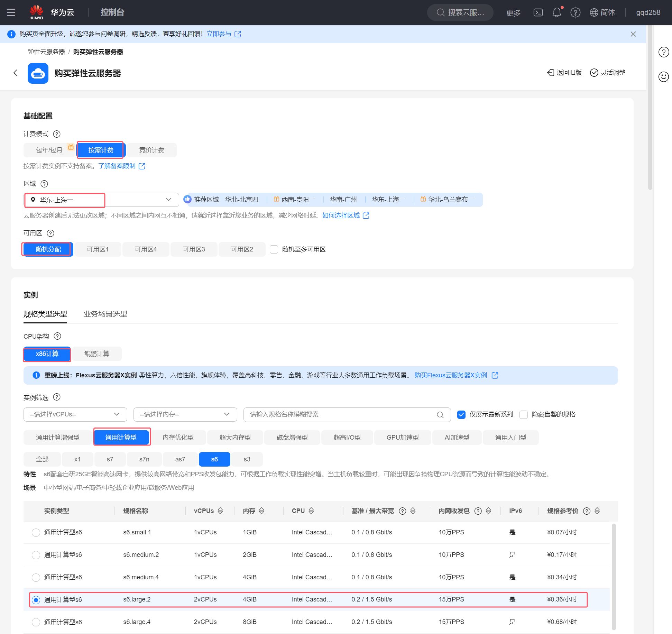
Task: Open the vCPUs filter dropdown
Action: 75,414
